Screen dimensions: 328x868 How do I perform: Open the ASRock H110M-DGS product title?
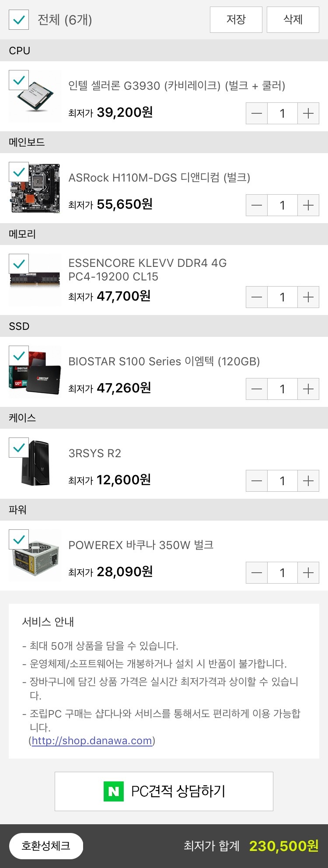(159, 178)
